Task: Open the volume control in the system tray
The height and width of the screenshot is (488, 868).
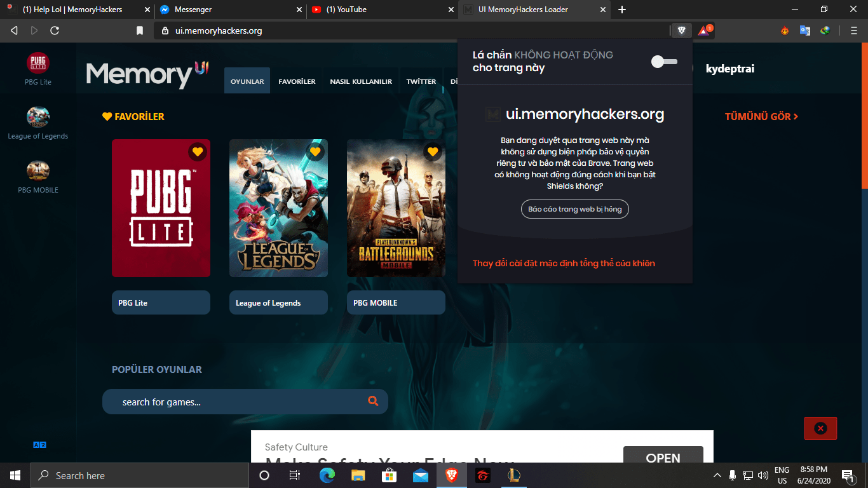Action: tap(763, 475)
